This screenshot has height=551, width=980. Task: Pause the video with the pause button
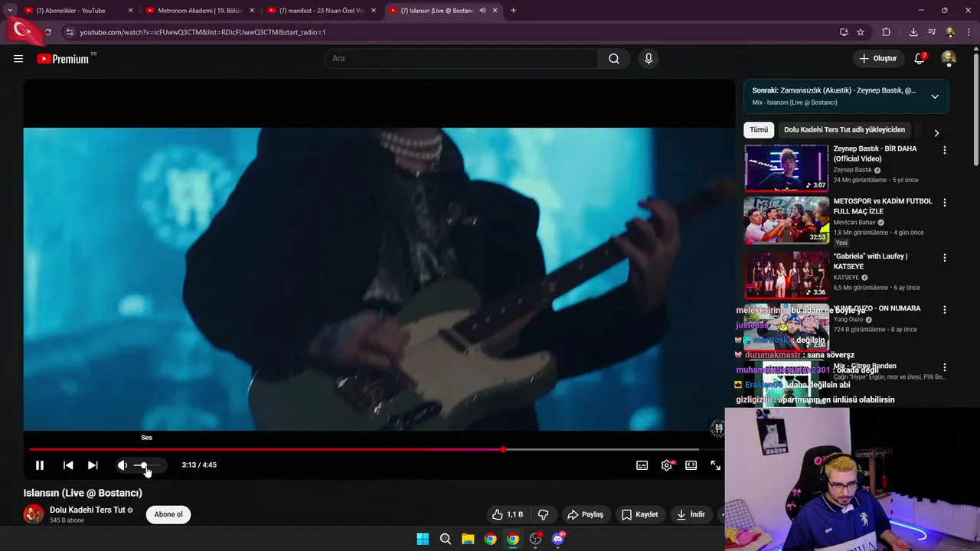click(40, 465)
